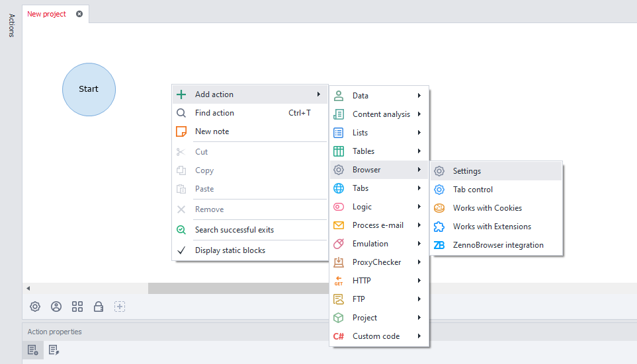Click the ZennoBrowser ZB icon
This screenshot has height=364, width=637.
point(439,245)
